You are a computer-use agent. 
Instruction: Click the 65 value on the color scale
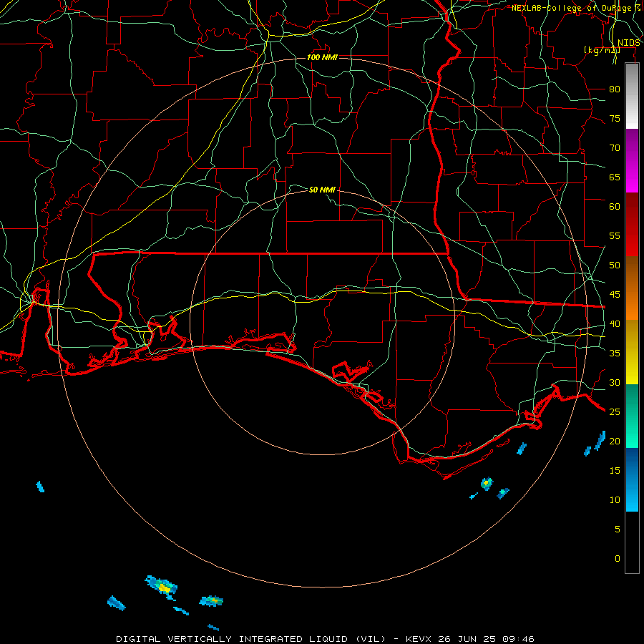point(615,177)
